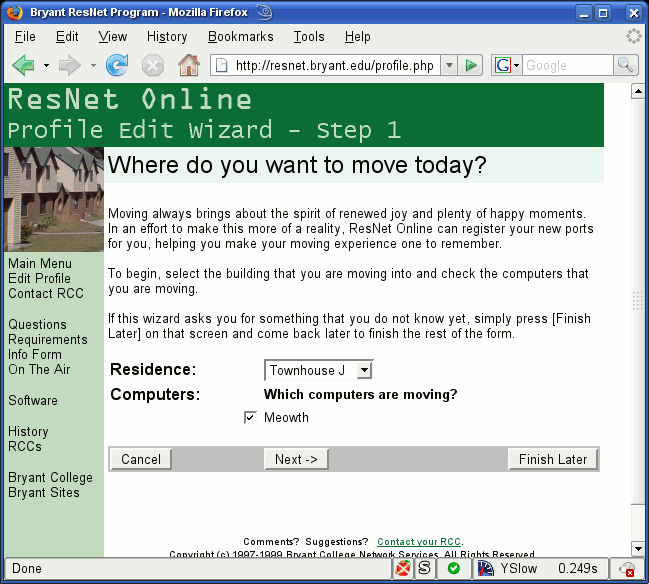Screen dimensions: 649x584
Task: Click the Firefox logo in the title bar
Action: click(x=14, y=12)
